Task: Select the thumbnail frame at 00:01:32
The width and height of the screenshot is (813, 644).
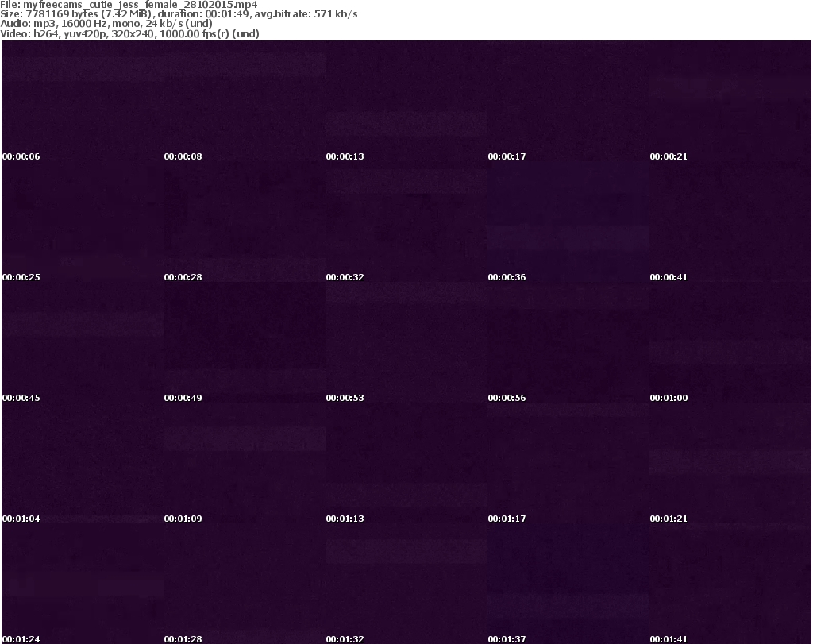Action: [x=406, y=584]
